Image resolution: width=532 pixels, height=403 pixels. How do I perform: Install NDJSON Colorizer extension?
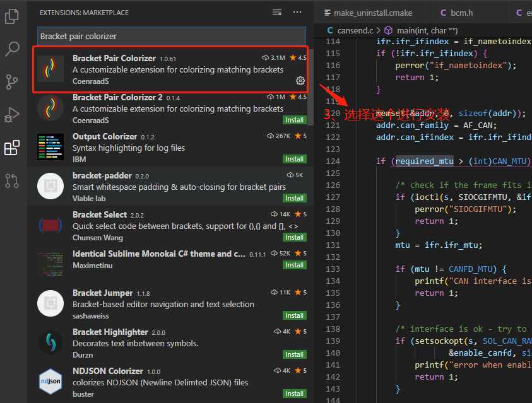point(295,394)
